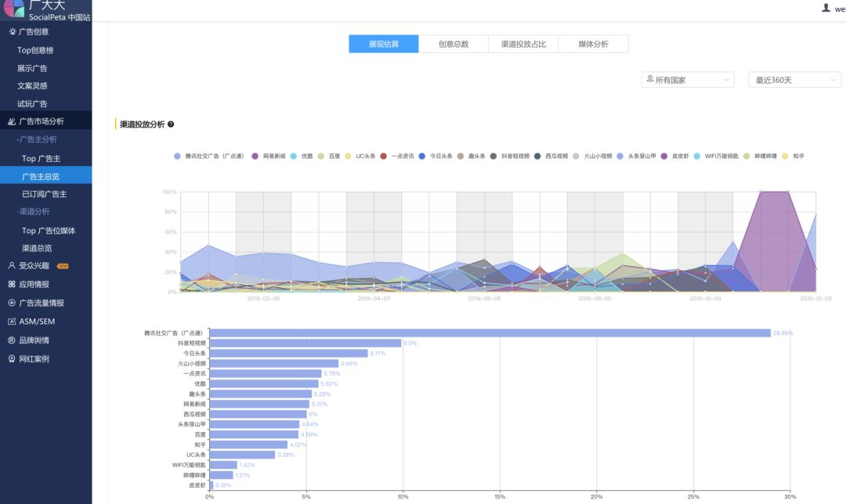This screenshot has width=846, height=504.
Task: Toggle the WIFI万能钥匙 legend entry
Action: pos(716,157)
